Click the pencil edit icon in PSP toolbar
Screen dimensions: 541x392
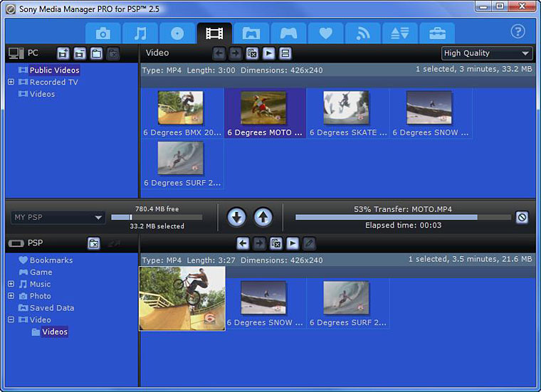[309, 243]
